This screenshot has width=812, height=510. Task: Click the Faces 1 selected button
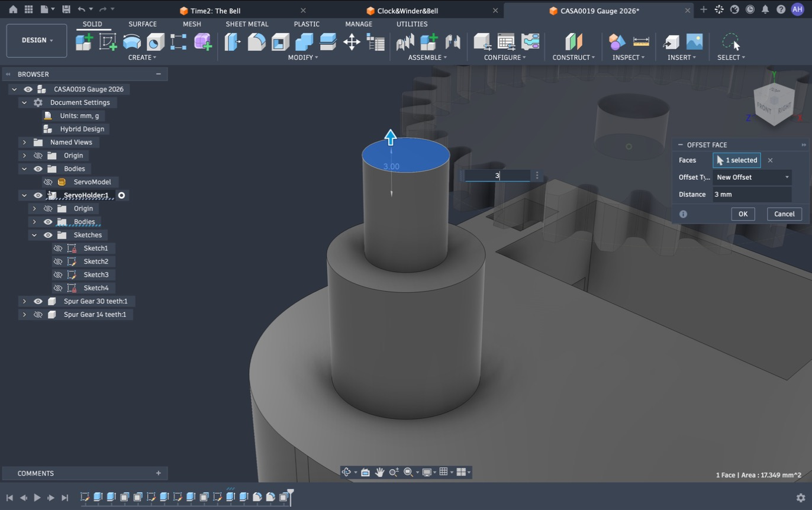[737, 160]
